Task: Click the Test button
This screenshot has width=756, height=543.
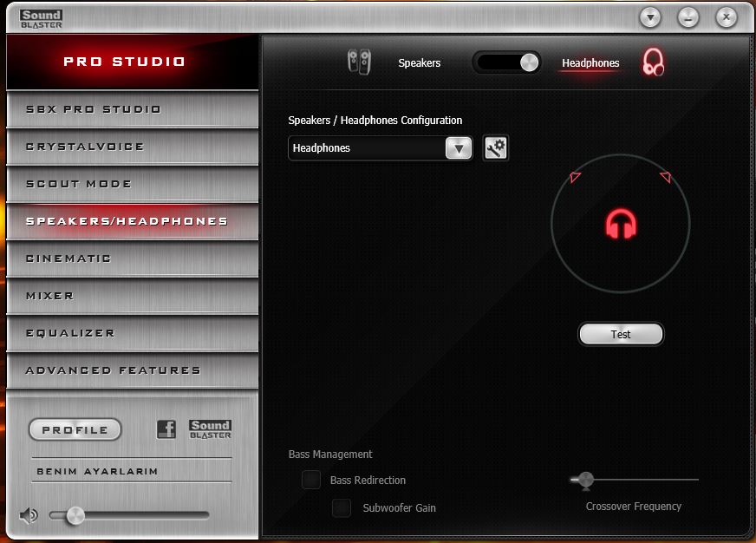Action: pyautogui.click(x=621, y=334)
